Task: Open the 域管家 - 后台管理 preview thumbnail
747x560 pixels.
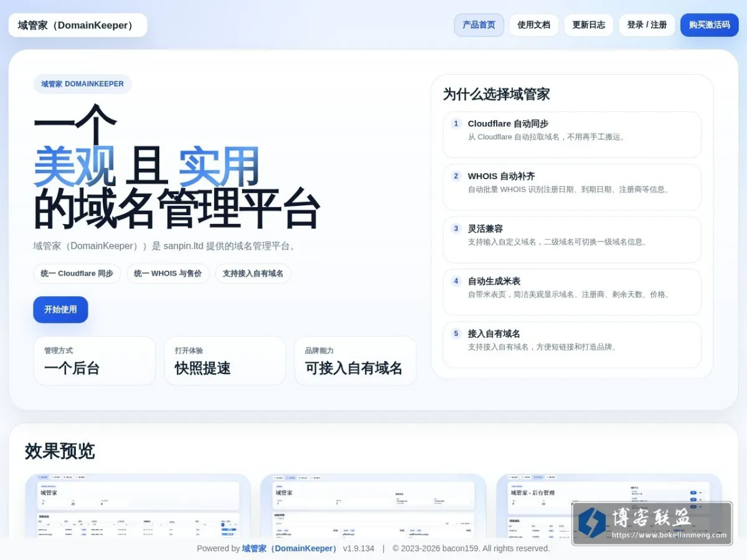Action: tap(609, 506)
